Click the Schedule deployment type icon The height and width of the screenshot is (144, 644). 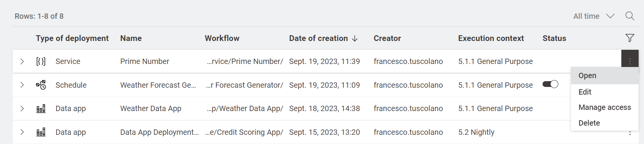41,85
